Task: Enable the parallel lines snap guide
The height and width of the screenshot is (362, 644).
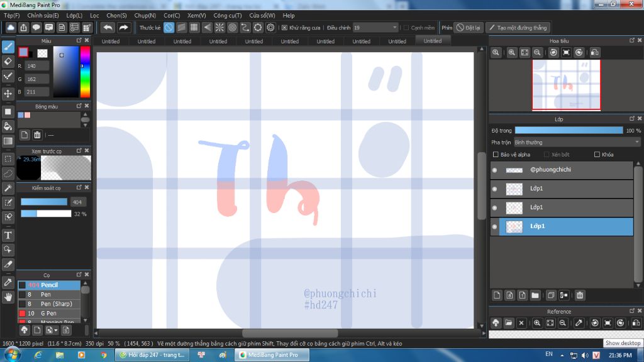Action: coord(182,28)
